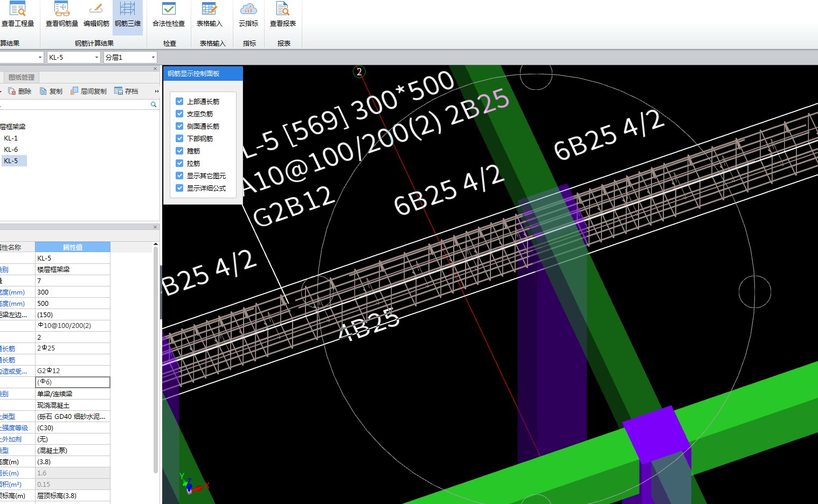Open 查看工程量 quantity view
The width and height of the screenshot is (818, 504).
18,15
